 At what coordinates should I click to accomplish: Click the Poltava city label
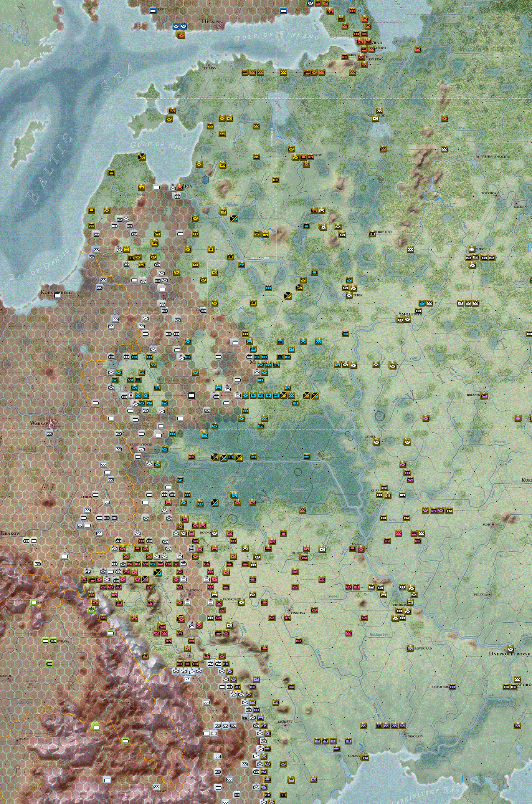coord(480,594)
